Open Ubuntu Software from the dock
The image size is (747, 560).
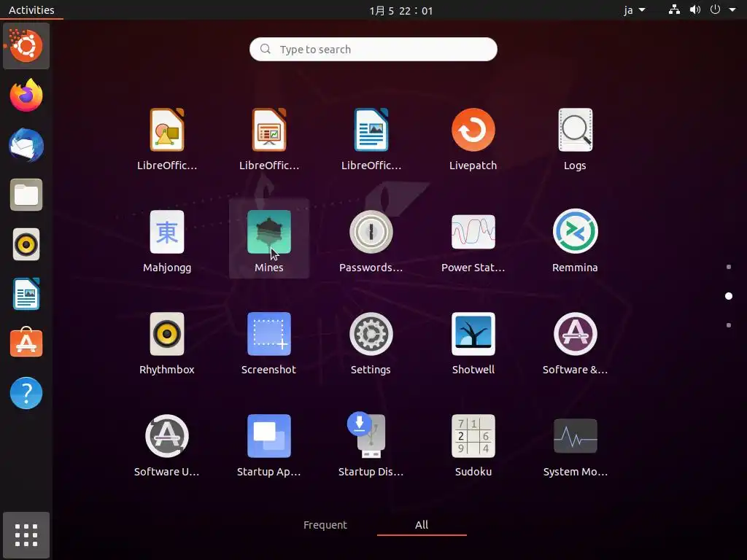pyautogui.click(x=26, y=343)
